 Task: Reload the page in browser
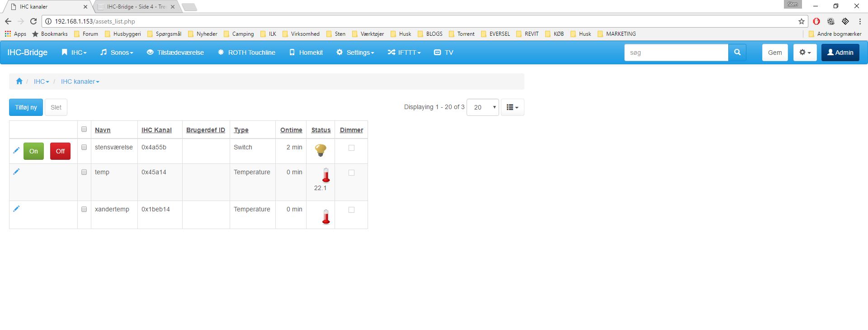33,21
